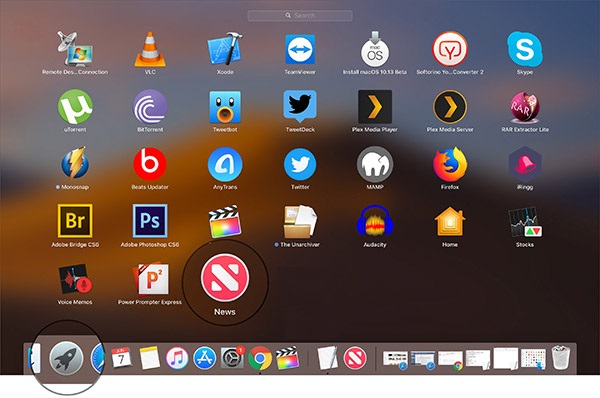Image resolution: width=600 pixels, height=398 pixels.
Task: Launch iTunes from the Dock
Action: coord(177,358)
